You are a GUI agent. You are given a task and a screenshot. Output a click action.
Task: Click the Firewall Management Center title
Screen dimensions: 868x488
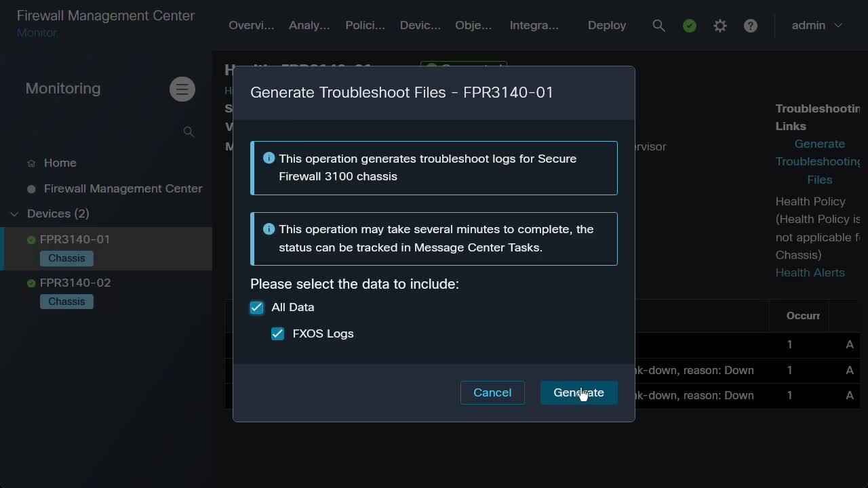pyautogui.click(x=106, y=15)
